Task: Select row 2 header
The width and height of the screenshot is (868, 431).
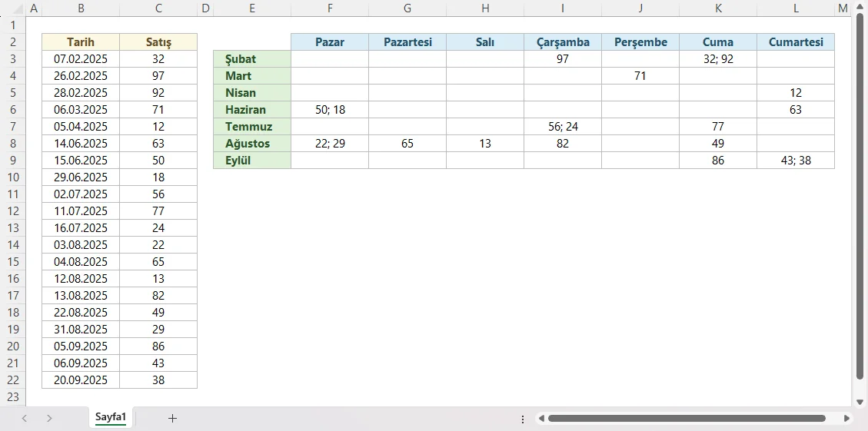Action: pos(14,42)
